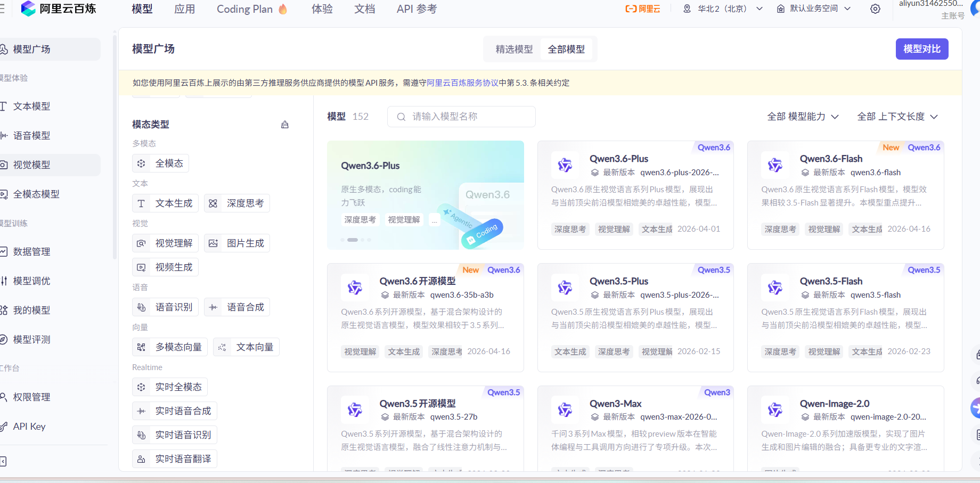Image resolution: width=980 pixels, height=483 pixels.
Task: Toggle the 实时全模态 filter tag
Action: click(x=170, y=387)
